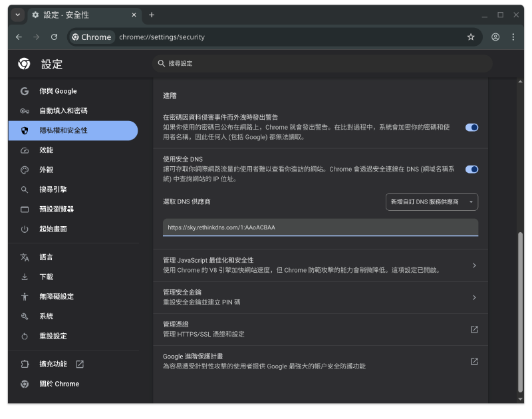Toggle the password breach warning switch
532x419 pixels.
(x=471, y=127)
